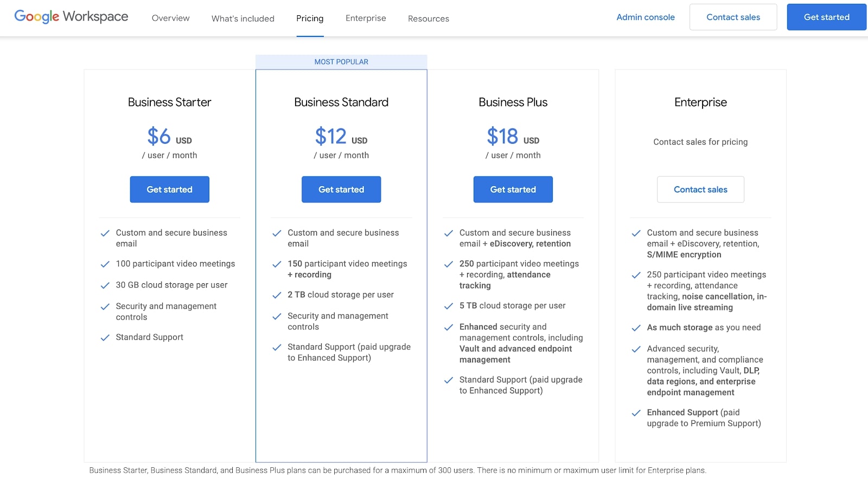Open the Admin console link
This screenshot has height=490, width=868.
click(646, 17)
